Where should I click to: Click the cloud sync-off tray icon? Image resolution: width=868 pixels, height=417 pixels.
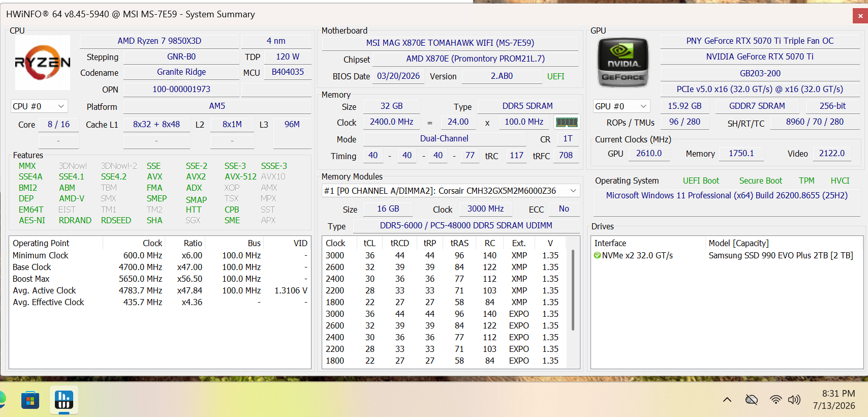[752, 400]
